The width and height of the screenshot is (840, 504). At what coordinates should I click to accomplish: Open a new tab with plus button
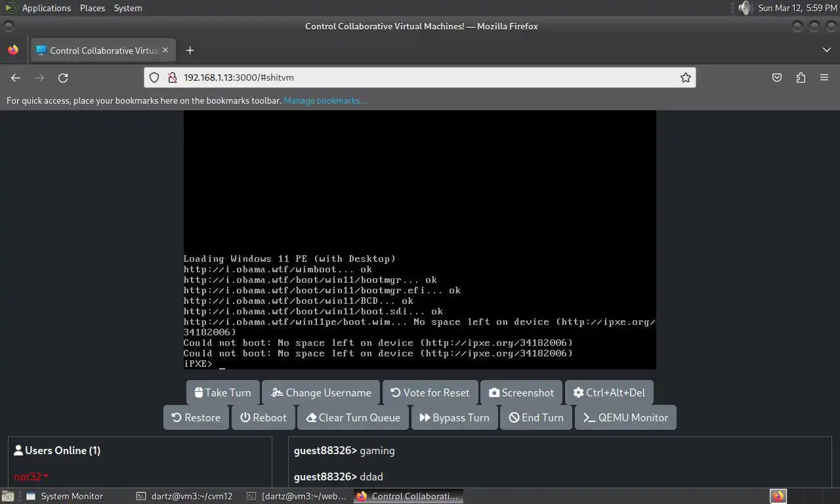pyautogui.click(x=190, y=51)
